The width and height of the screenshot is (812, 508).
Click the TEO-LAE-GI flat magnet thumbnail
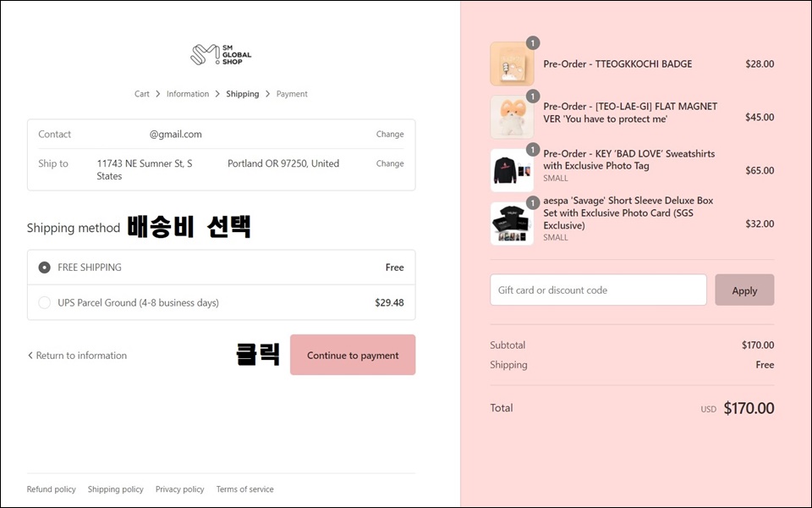click(512, 117)
